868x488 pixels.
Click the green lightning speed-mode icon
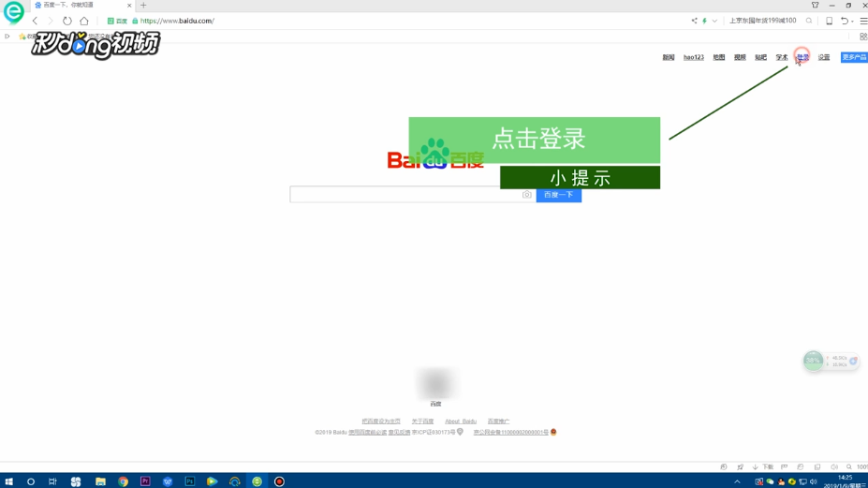(x=705, y=21)
